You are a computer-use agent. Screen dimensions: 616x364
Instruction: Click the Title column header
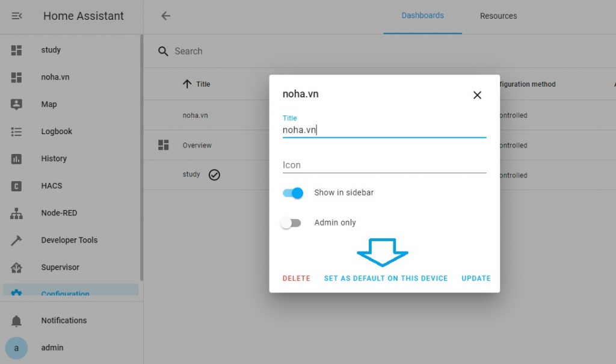(203, 84)
